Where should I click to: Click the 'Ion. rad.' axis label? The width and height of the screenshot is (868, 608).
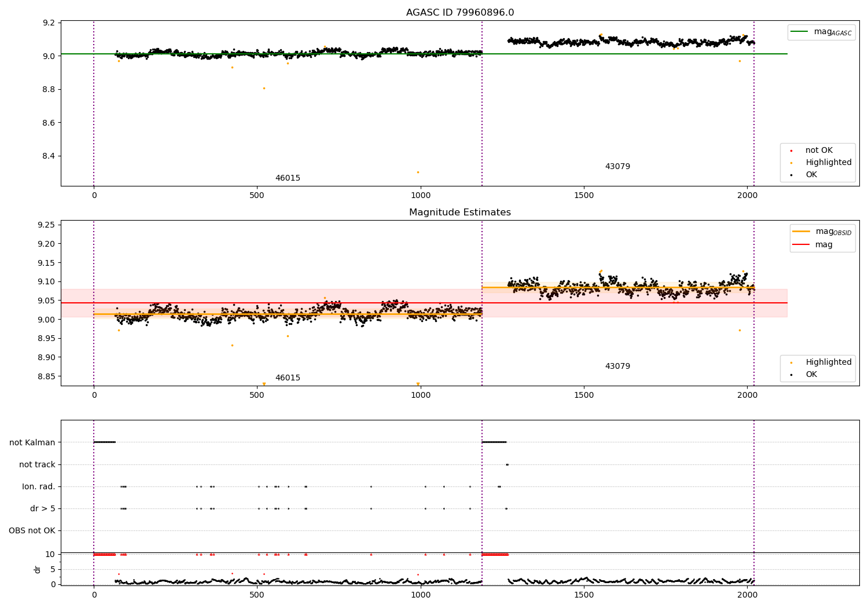(x=39, y=487)
